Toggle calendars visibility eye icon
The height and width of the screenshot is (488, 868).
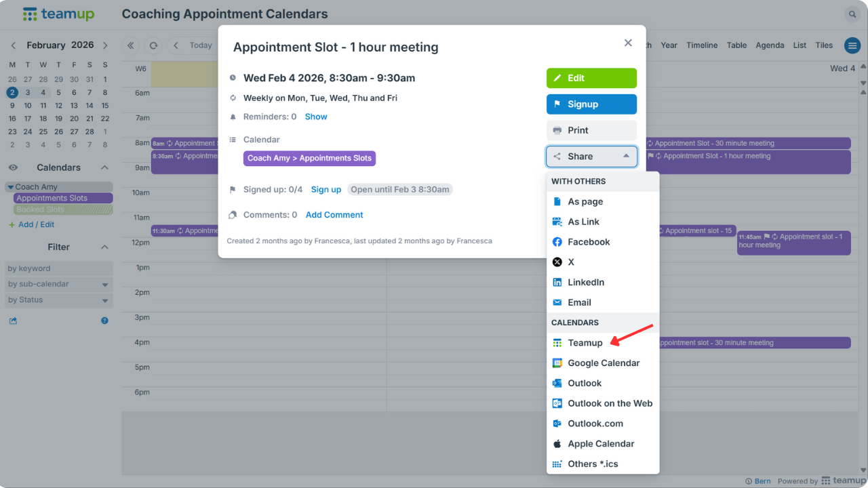pyautogui.click(x=13, y=167)
